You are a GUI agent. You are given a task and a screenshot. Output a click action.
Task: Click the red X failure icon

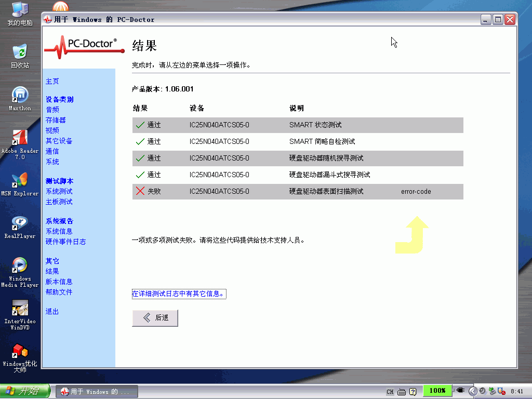point(140,191)
